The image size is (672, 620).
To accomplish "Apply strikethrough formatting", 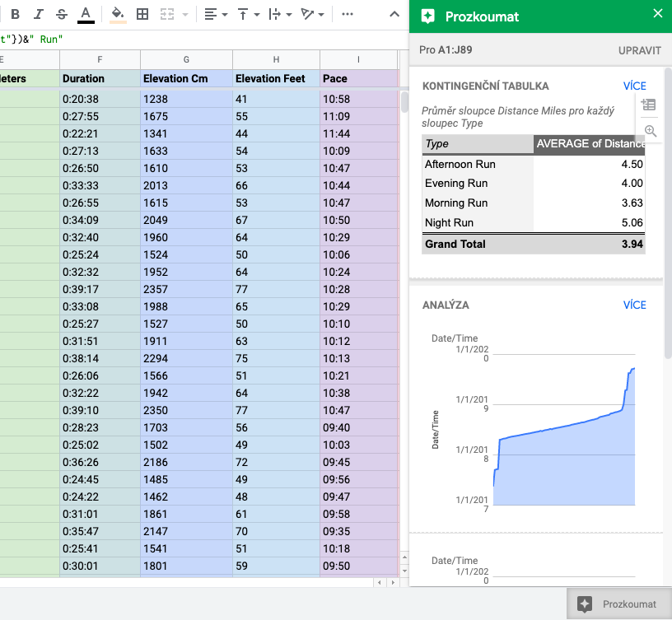I will pyautogui.click(x=62, y=14).
